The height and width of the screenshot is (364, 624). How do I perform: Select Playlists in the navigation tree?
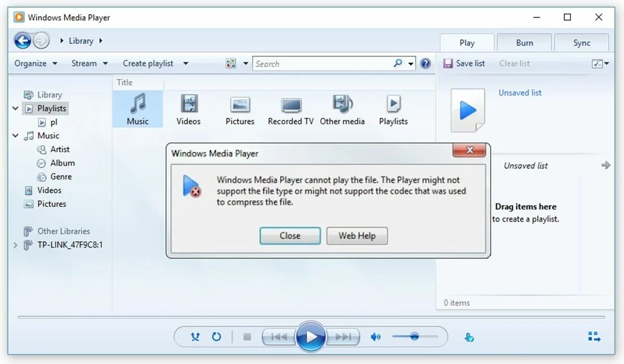point(45,108)
